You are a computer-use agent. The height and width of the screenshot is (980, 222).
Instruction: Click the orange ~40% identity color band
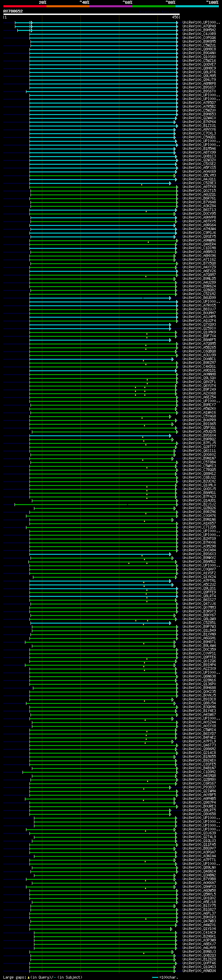tap(68, 6)
